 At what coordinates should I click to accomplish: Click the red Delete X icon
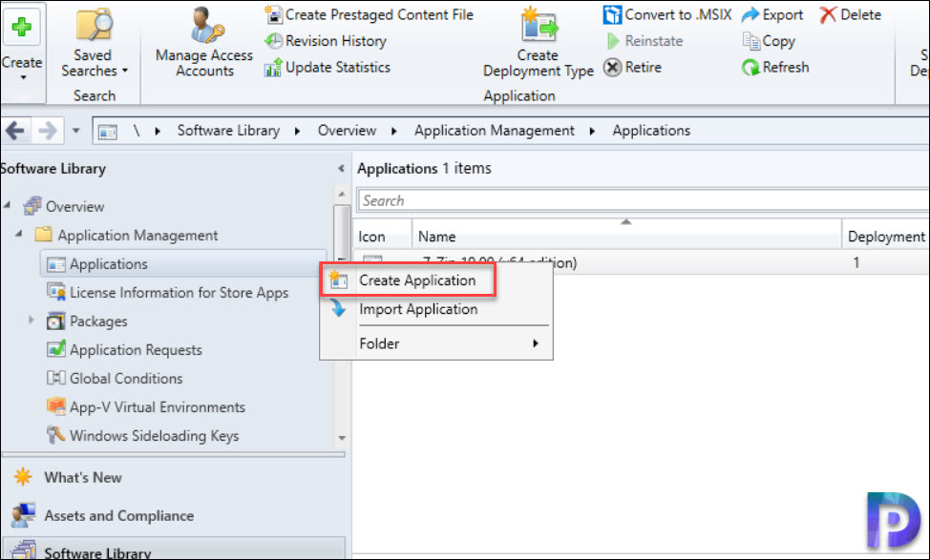tap(828, 15)
